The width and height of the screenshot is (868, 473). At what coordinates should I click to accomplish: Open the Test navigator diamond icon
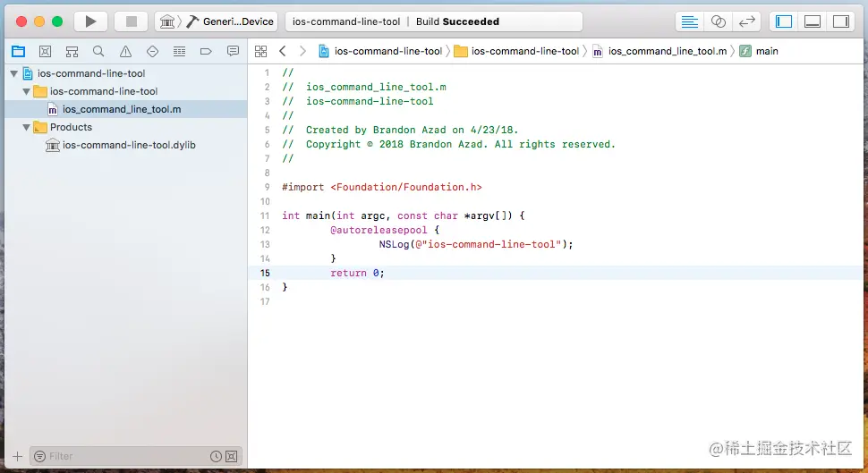(x=152, y=52)
